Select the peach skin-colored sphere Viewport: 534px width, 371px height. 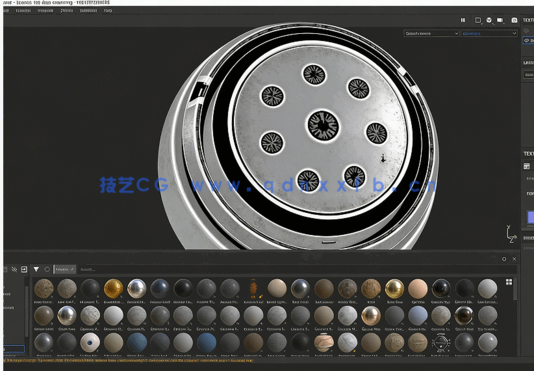pos(418,289)
